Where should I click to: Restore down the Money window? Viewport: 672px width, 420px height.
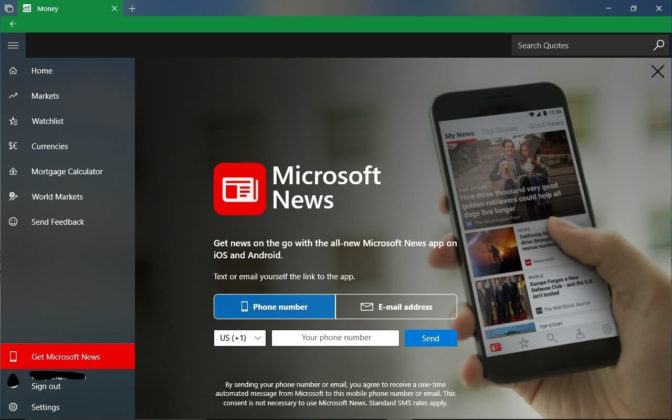point(633,9)
